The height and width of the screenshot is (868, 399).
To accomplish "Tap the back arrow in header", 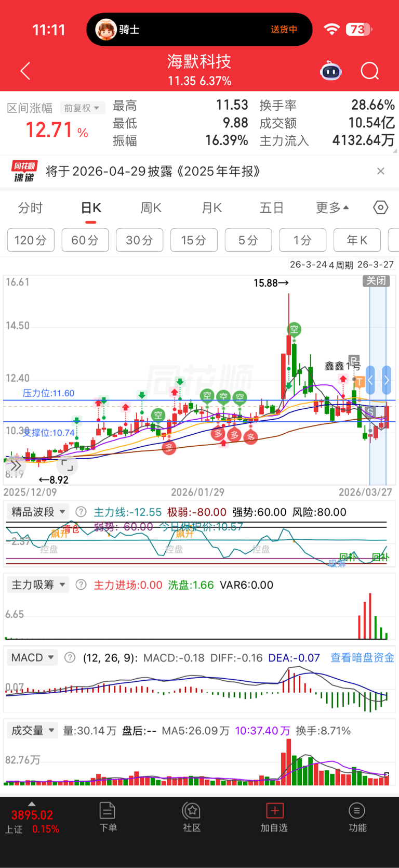I will click(25, 71).
